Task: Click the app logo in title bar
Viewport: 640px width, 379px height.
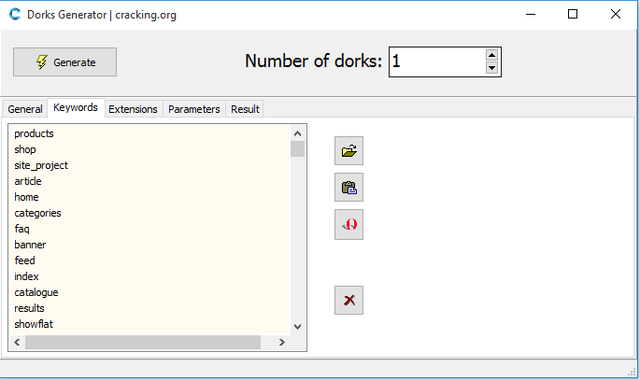Action: pyautogui.click(x=15, y=15)
